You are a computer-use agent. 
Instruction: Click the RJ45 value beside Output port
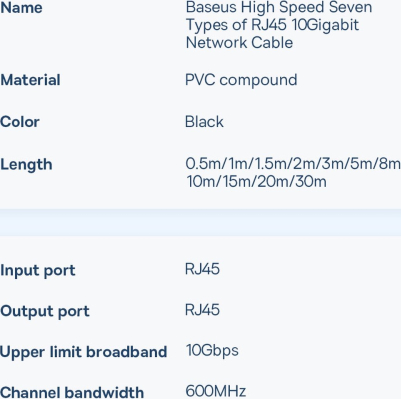point(202,310)
